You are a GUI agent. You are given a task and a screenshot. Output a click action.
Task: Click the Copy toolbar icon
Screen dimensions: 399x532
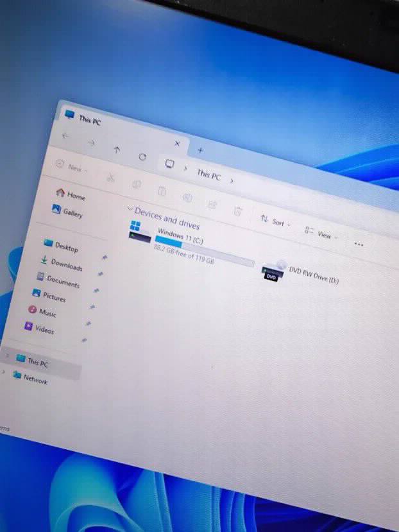pyautogui.click(x=137, y=184)
